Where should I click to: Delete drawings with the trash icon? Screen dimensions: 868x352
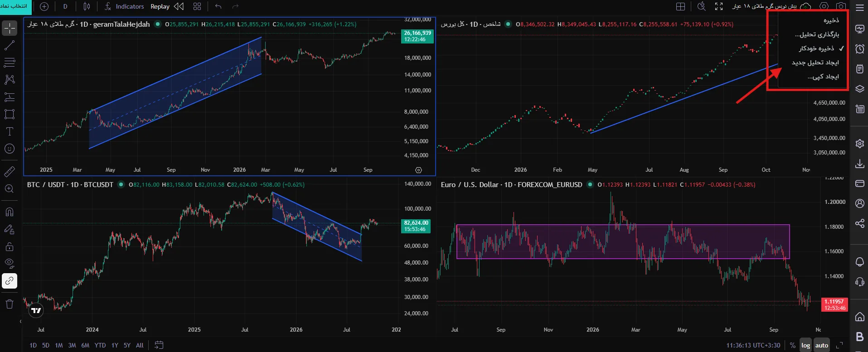(x=10, y=304)
